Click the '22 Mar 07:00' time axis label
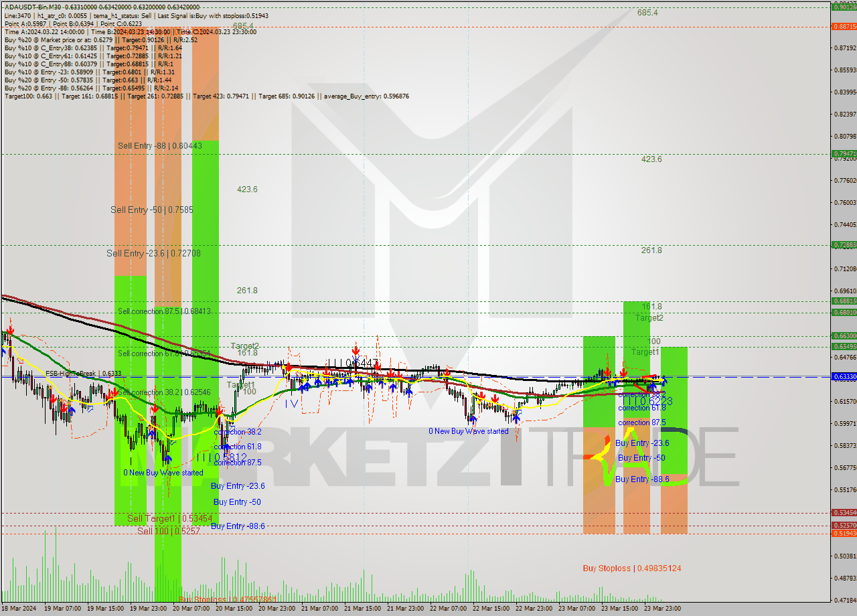The width and height of the screenshot is (857, 616). (449, 609)
